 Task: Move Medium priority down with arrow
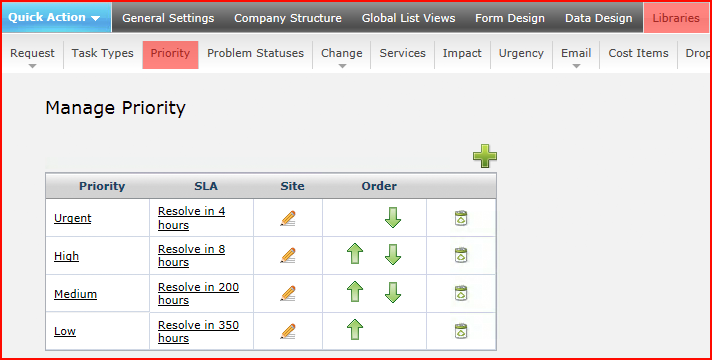click(393, 292)
